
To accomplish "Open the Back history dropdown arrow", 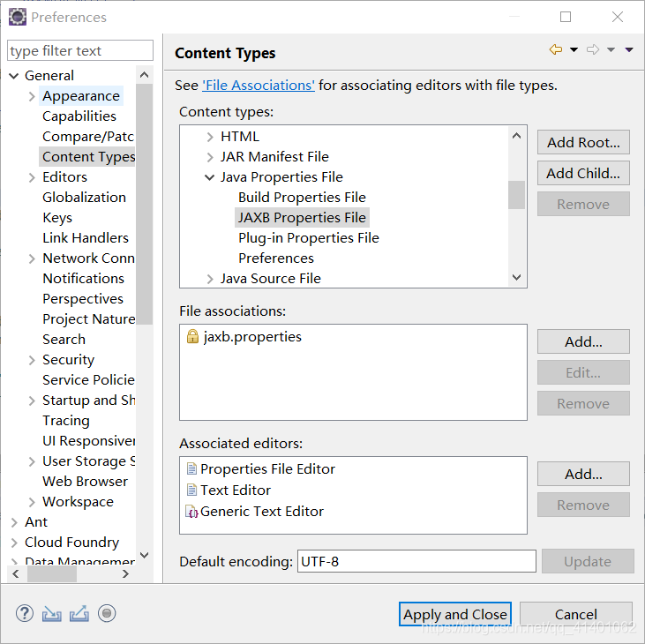I will [574, 49].
